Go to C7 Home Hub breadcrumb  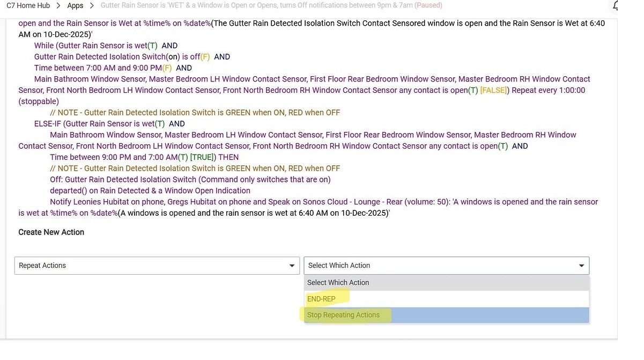pyautogui.click(x=28, y=5)
